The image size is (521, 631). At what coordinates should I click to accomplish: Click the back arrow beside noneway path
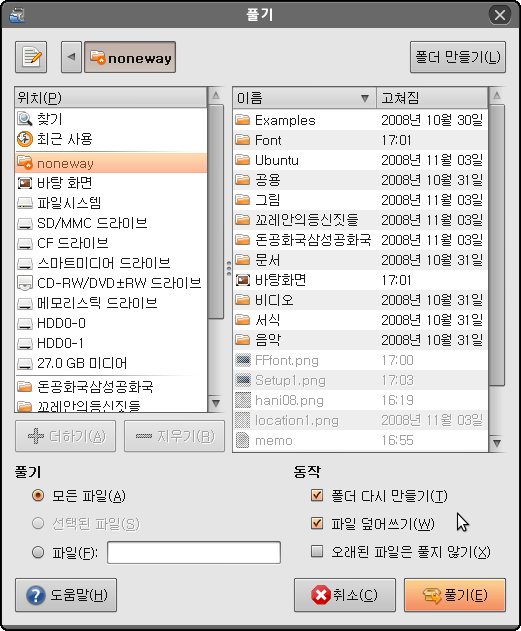click(x=72, y=57)
